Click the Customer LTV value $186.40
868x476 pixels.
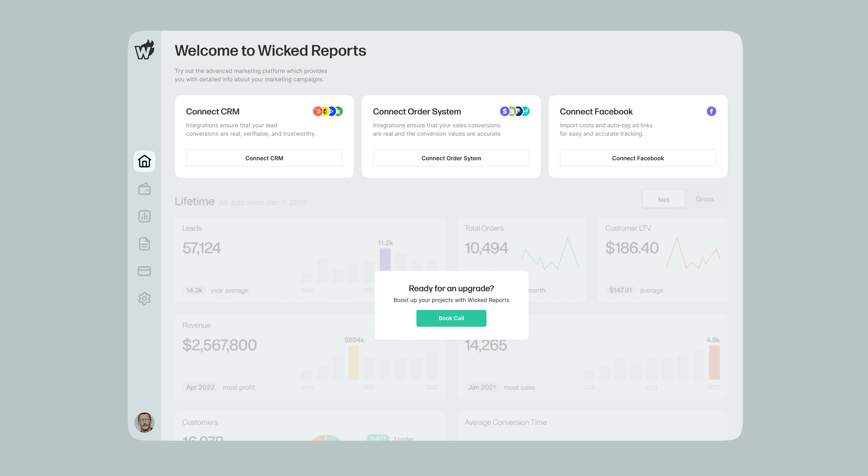pos(632,248)
